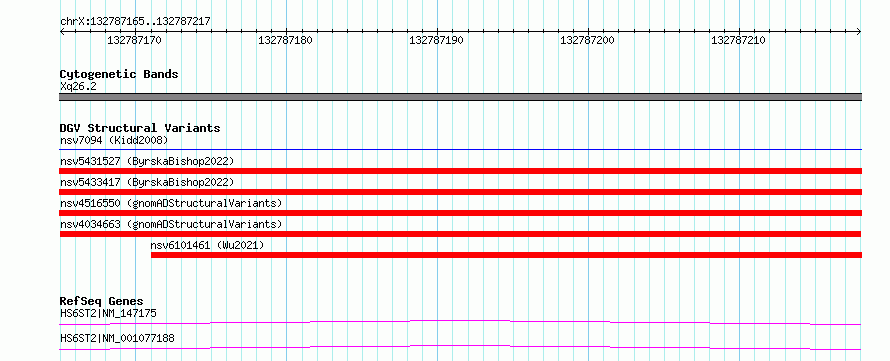Screen dimensions: 890x361
Task: Select the red bar for nsv5431527
Action: 460,171
